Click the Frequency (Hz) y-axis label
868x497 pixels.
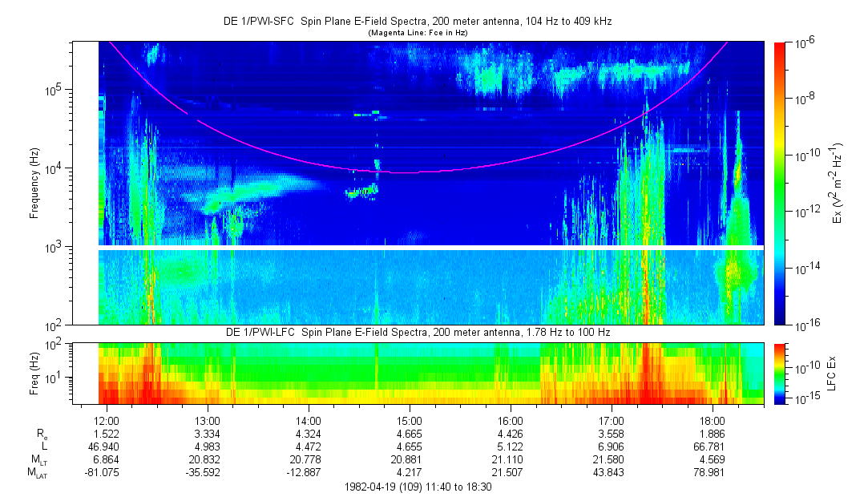(x=34, y=183)
